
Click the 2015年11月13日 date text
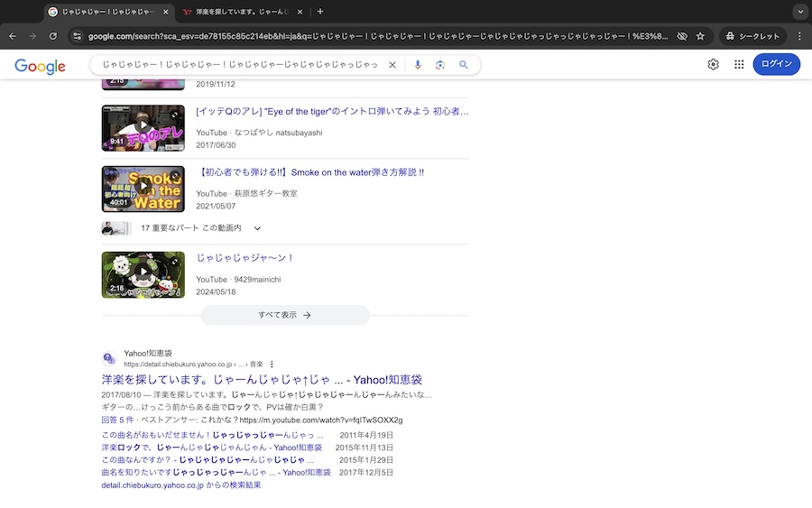[x=364, y=448]
